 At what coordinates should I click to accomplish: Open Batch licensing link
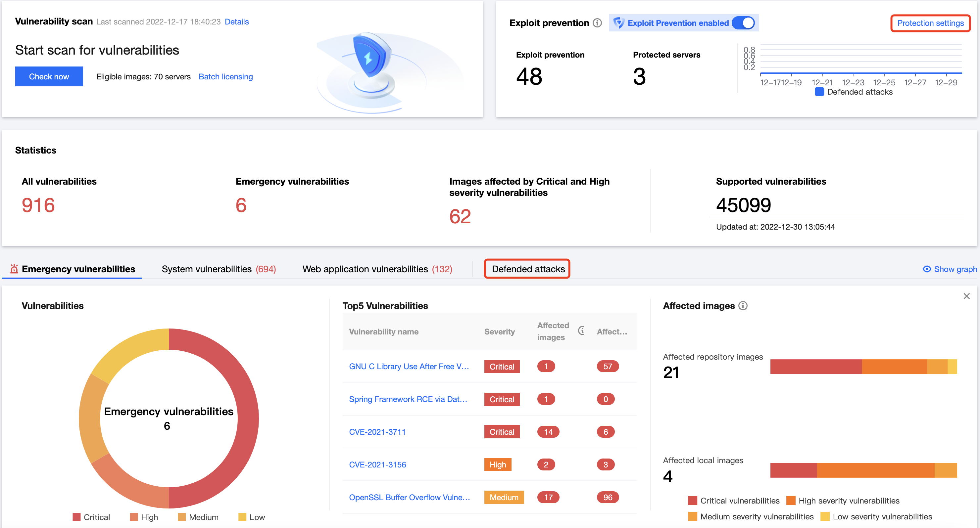pos(225,77)
